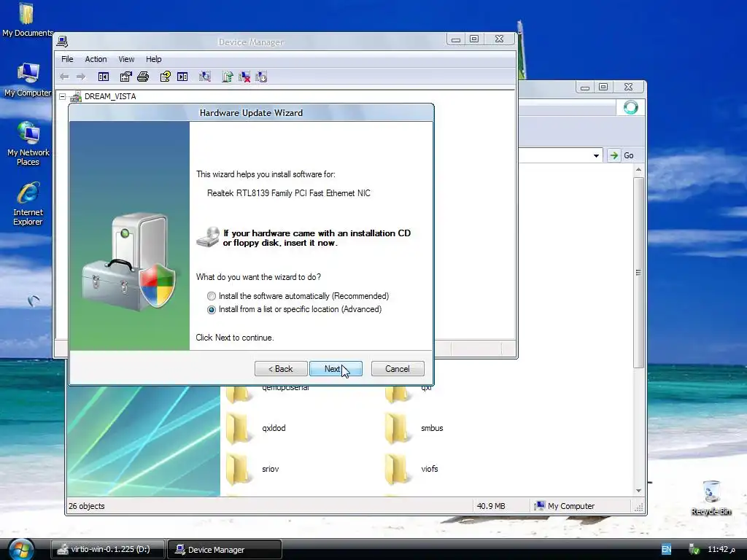Click scroll down arrow in Explorer window
The width and height of the screenshot is (747, 560).
pos(638,491)
